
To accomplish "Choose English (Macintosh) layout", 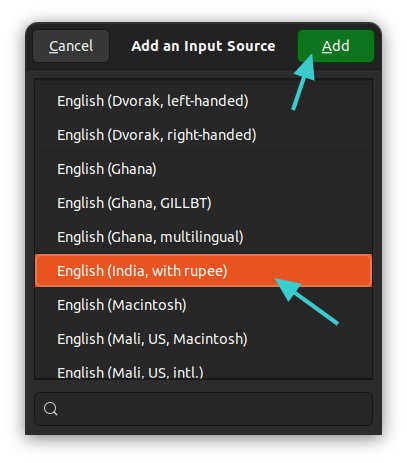I will pyautogui.click(x=203, y=305).
